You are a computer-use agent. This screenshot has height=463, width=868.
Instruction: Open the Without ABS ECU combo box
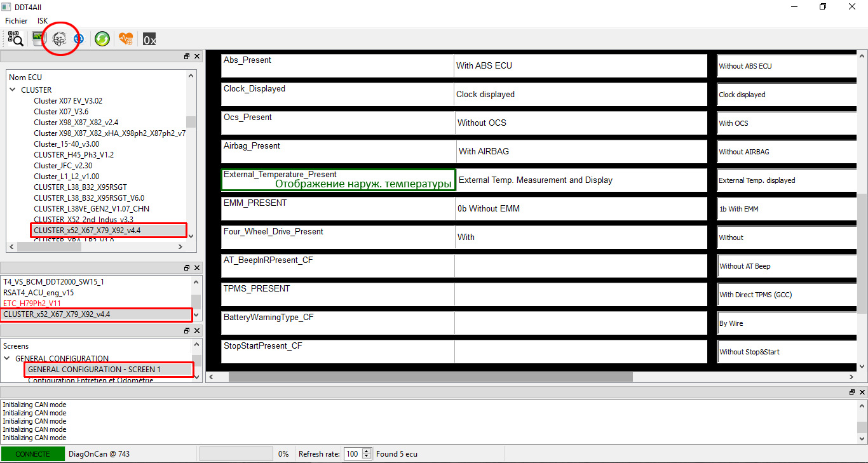click(x=787, y=66)
